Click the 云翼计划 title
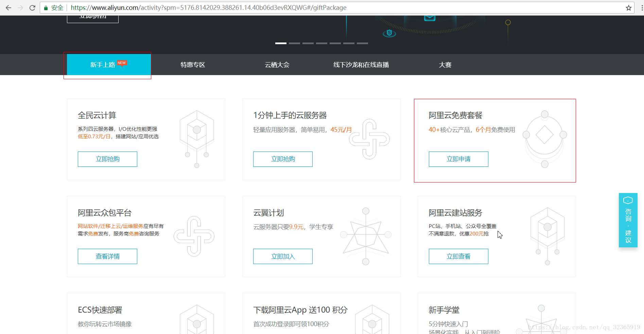 click(x=268, y=213)
